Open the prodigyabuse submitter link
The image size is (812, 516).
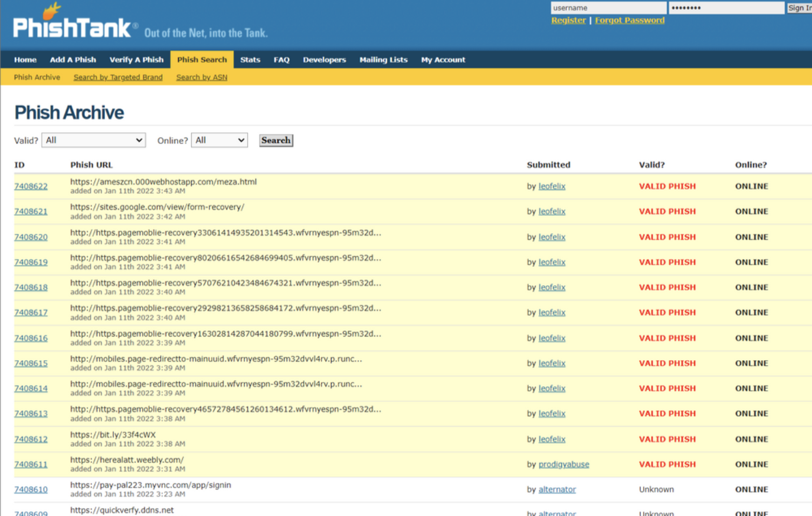(x=564, y=464)
